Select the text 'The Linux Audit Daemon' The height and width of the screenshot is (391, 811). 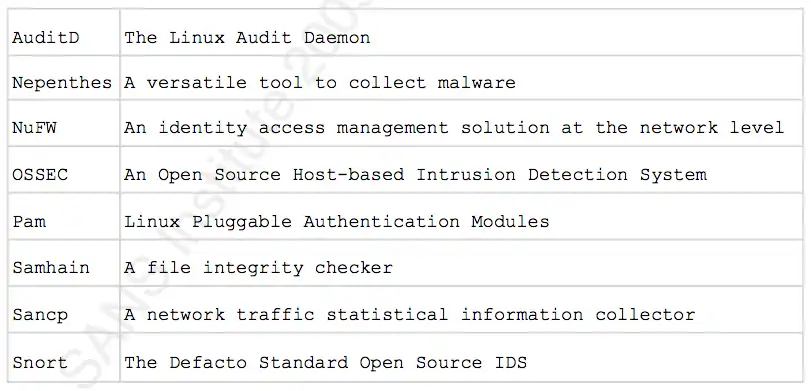247,38
